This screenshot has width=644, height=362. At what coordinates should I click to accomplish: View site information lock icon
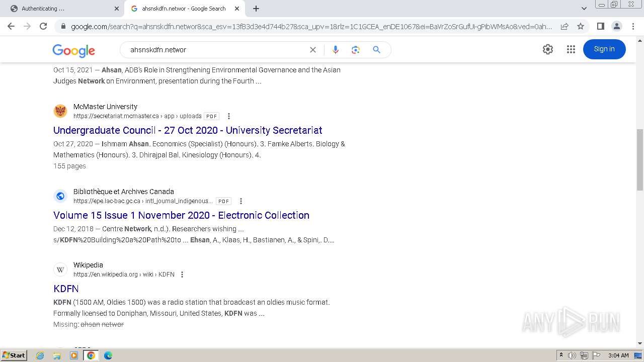(63, 26)
